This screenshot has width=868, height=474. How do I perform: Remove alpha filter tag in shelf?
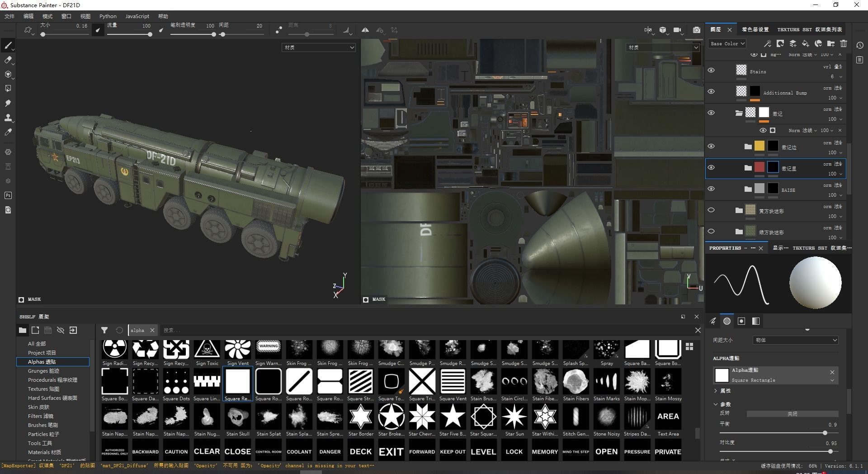point(152,330)
